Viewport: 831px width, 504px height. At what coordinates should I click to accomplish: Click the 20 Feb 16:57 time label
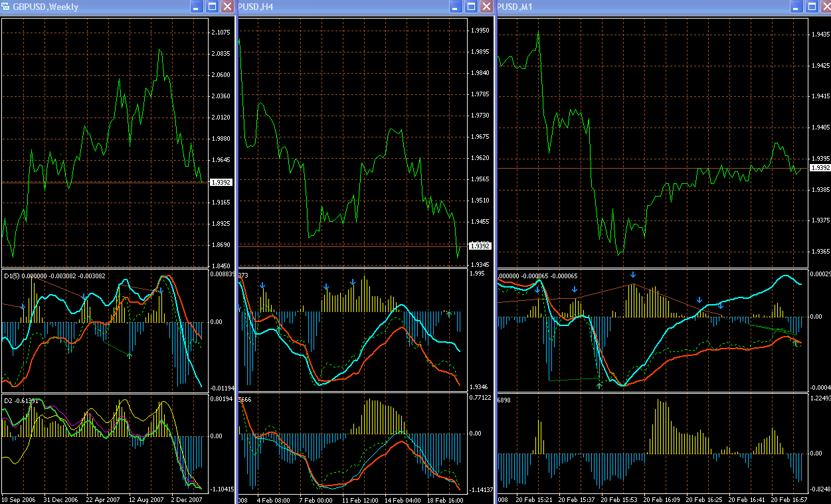pos(789,499)
